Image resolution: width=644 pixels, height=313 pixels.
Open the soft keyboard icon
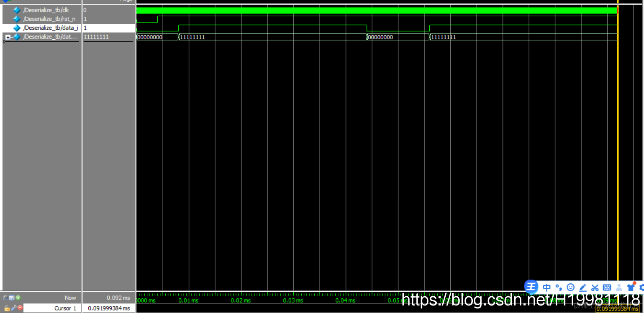coord(607,288)
